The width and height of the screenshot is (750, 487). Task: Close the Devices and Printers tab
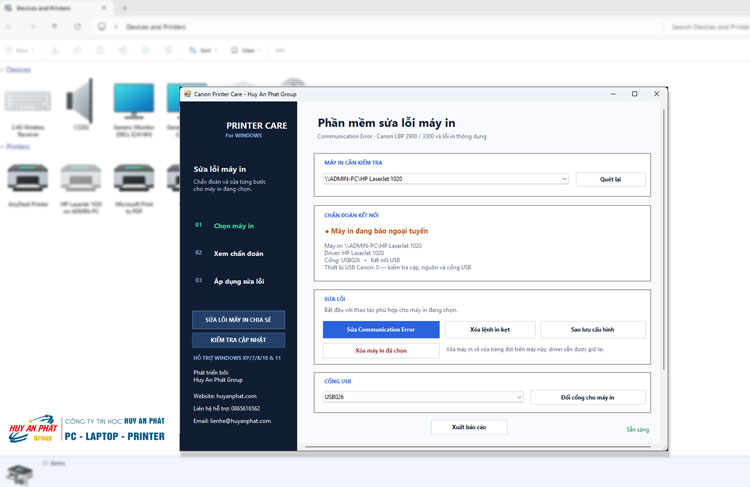104,8
